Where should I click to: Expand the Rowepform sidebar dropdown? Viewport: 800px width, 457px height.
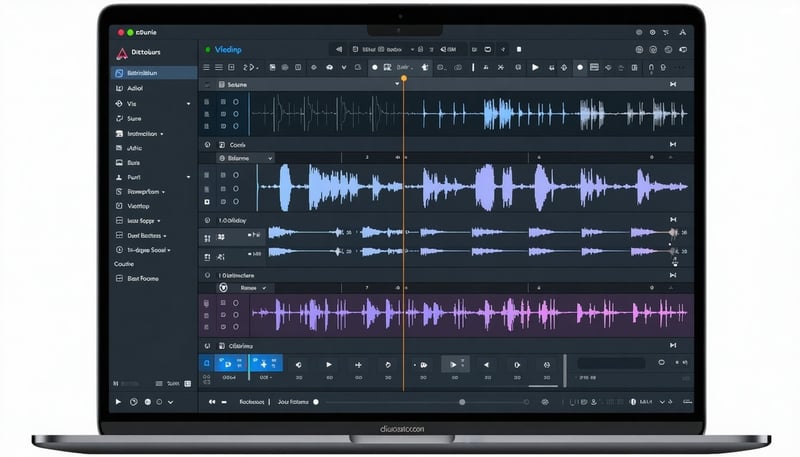click(163, 192)
